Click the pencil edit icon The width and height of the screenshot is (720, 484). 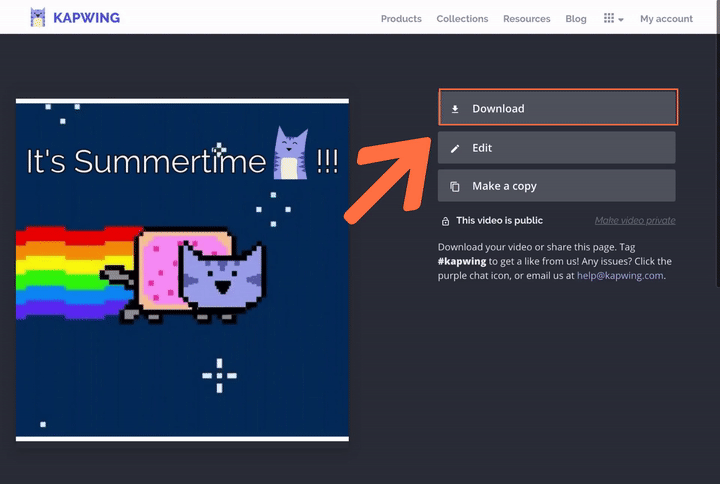click(x=455, y=148)
